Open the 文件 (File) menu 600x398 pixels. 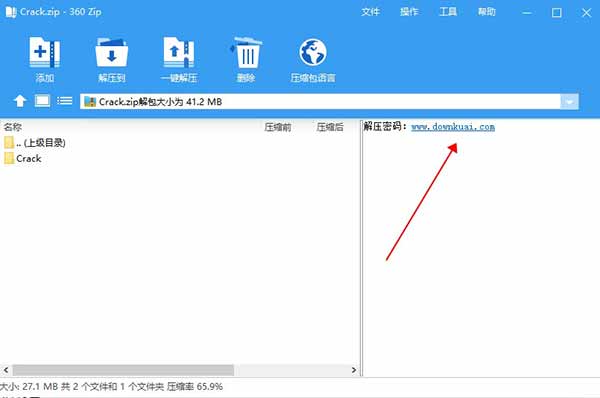(370, 12)
